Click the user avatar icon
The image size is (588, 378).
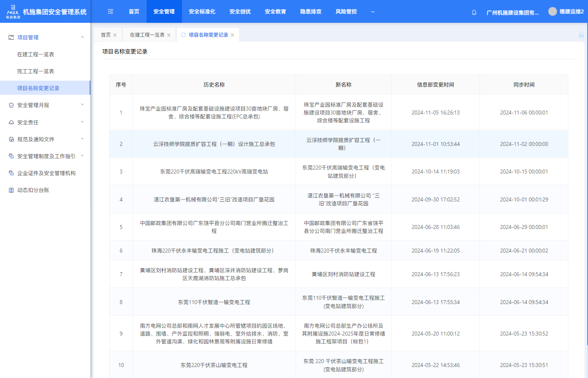tap(552, 11)
